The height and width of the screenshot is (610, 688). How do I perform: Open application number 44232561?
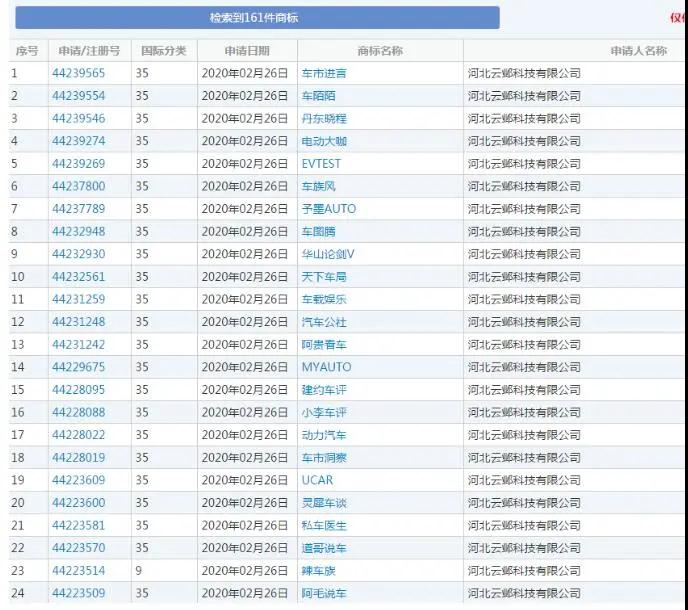tap(79, 276)
